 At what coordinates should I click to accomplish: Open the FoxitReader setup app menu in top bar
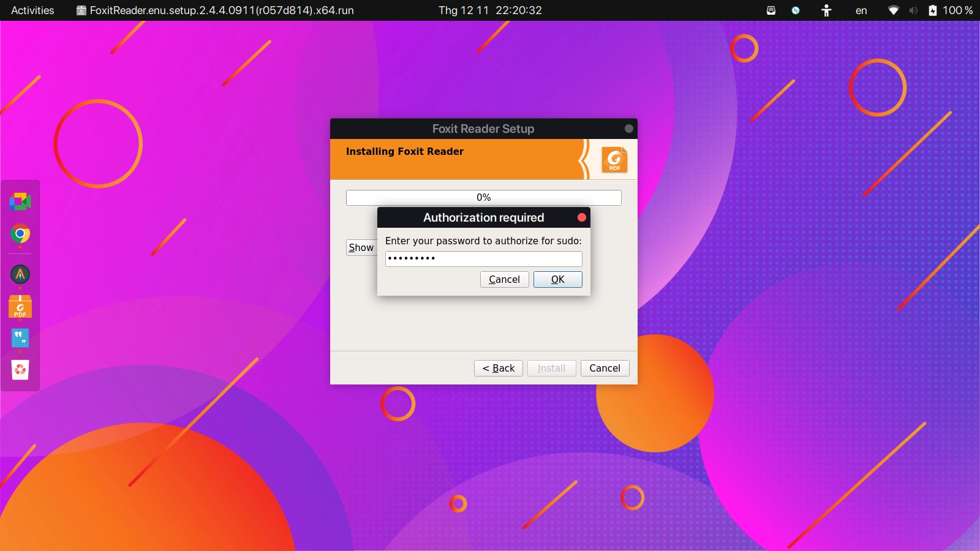coord(215,10)
